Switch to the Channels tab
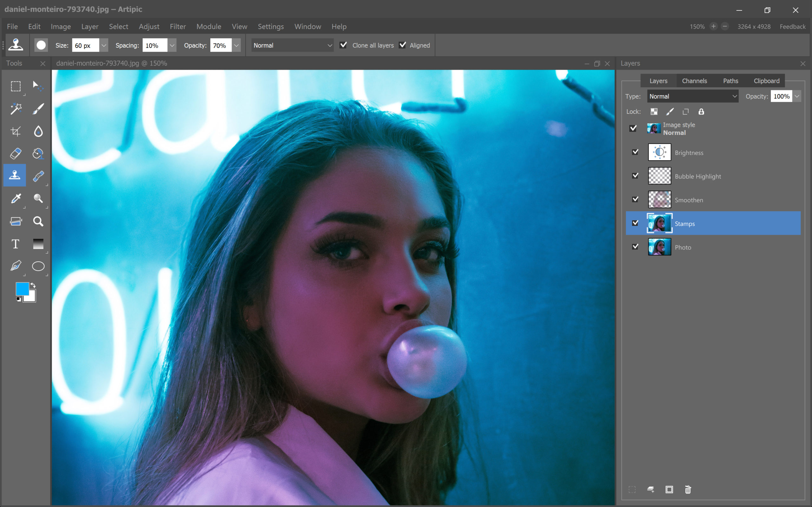The width and height of the screenshot is (812, 507). (694, 81)
